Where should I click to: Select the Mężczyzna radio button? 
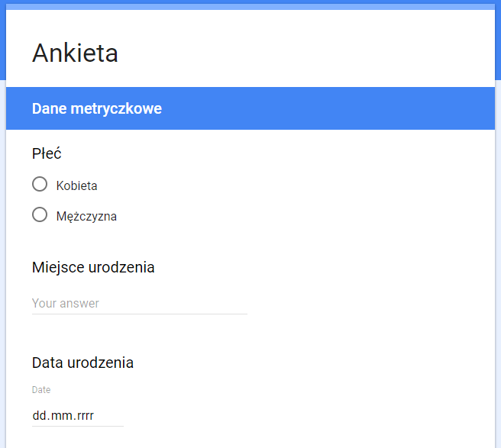point(40,214)
